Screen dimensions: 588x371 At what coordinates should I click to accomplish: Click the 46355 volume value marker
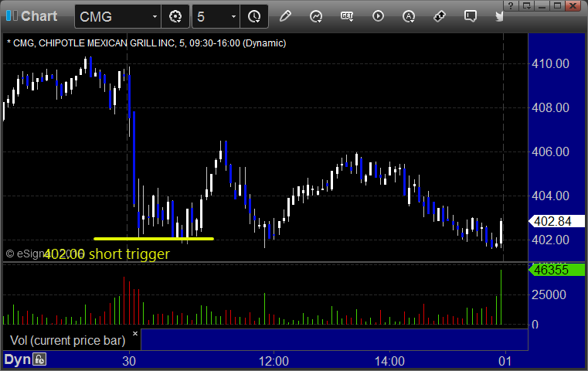click(x=556, y=270)
